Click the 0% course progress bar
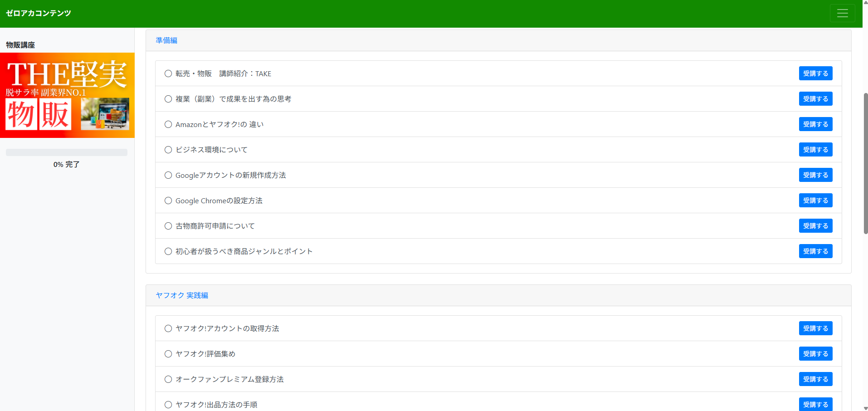The image size is (868, 411). pos(67,152)
